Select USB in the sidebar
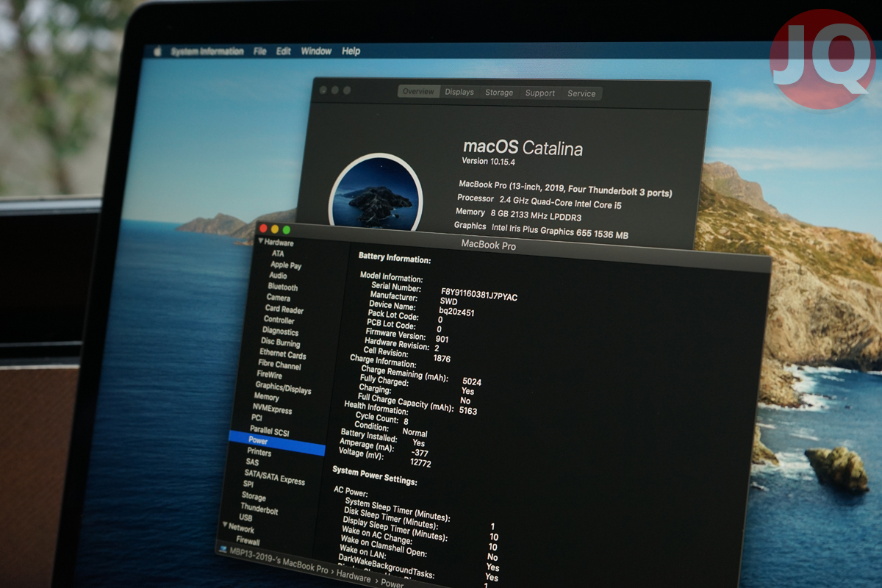This screenshot has width=882, height=588. (245, 518)
